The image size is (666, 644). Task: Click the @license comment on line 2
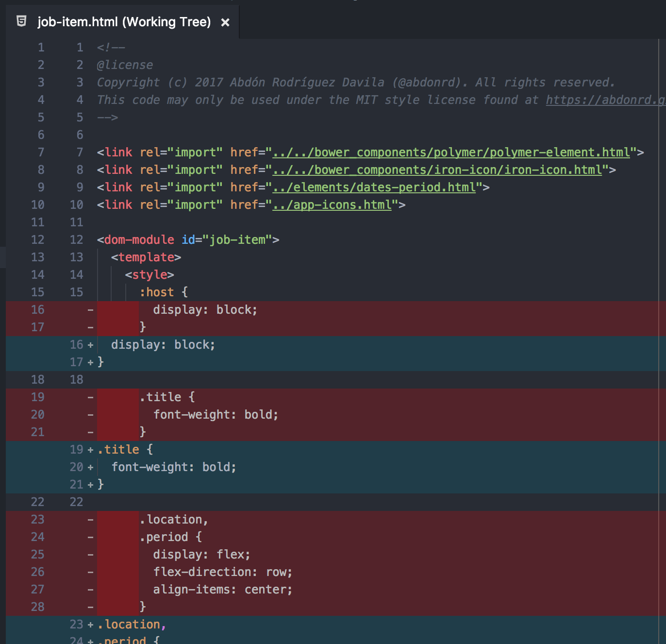pyautogui.click(x=125, y=65)
